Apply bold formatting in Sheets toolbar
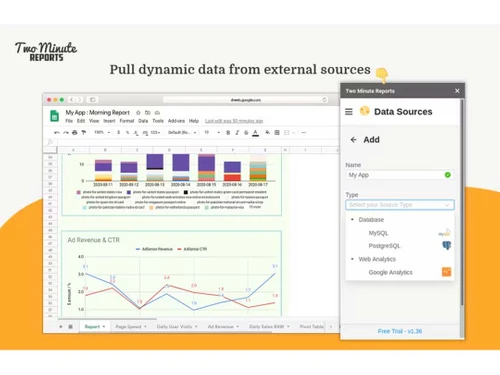 tap(228, 133)
